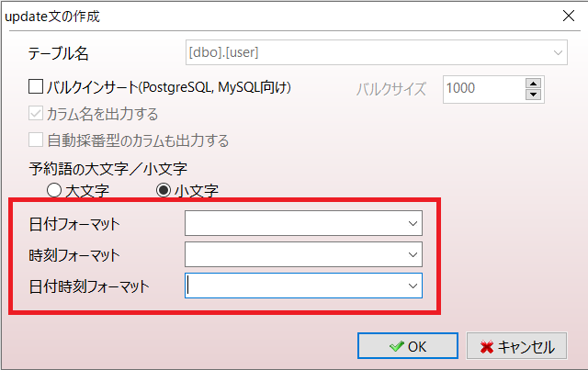The height and width of the screenshot is (370, 588).
Task: Expand the 日付時刻フォーマット dropdown arrow
Action: (413, 286)
